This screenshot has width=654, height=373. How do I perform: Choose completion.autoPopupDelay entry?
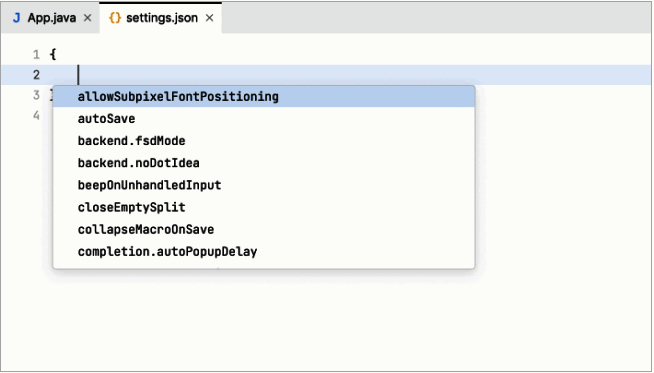[x=264, y=251]
